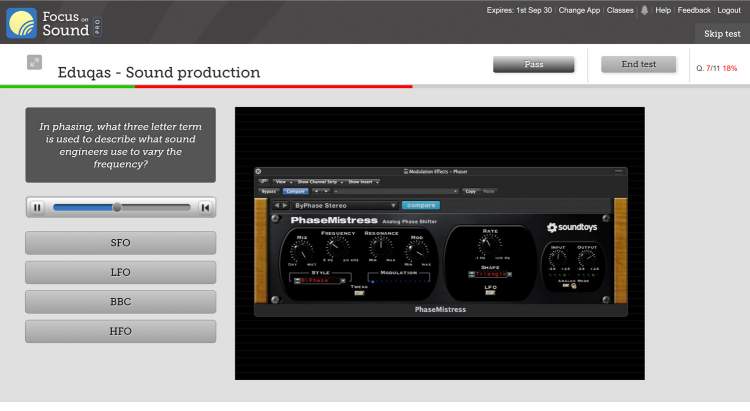Click the Input knob in PhaseMistress

pyautogui.click(x=557, y=259)
